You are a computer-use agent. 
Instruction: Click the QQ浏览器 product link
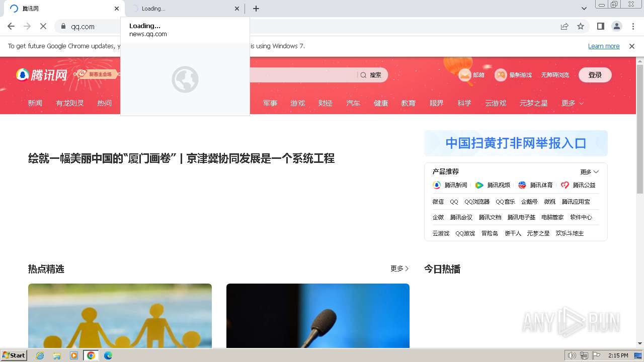tap(477, 202)
